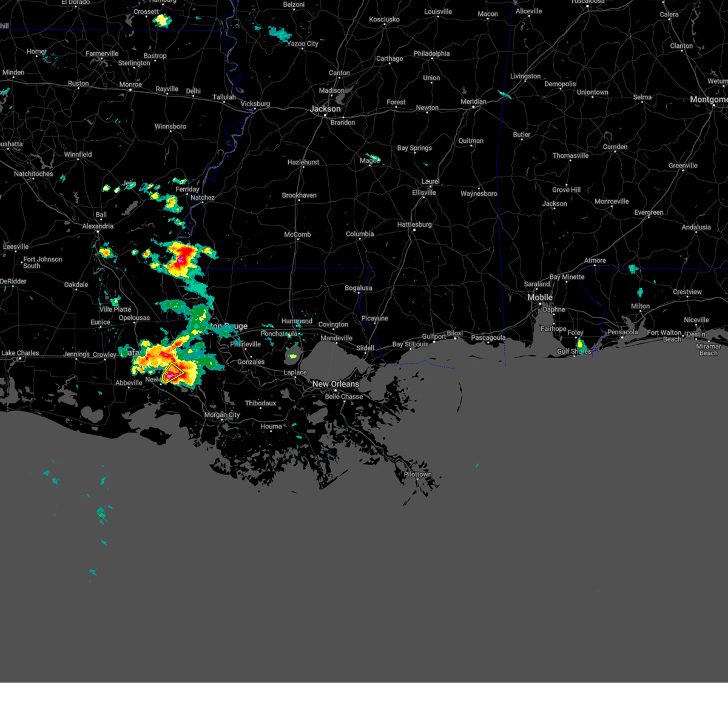This screenshot has height=728, width=728.
Task: Select the Fairhope label
Action: pos(553,329)
